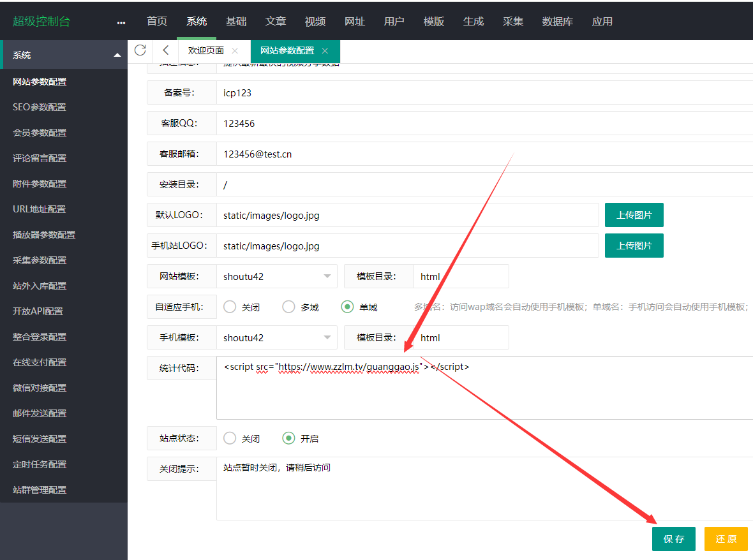
Task: Open 在线支付配置 in sidebar
Action: click(x=40, y=362)
